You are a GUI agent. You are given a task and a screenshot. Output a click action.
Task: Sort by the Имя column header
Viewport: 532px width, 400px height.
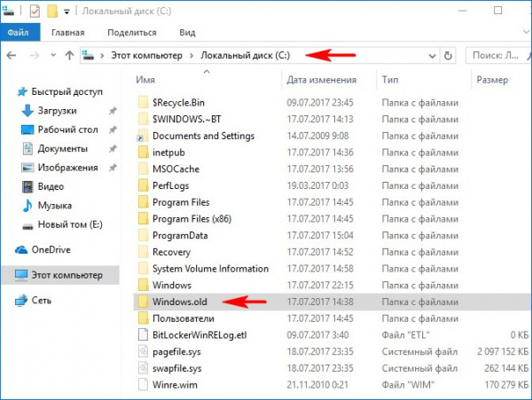[x=145, y=80]
